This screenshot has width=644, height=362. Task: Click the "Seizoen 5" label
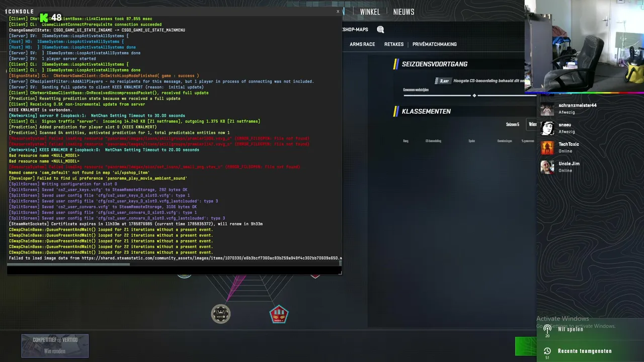pyautogui.click(x=512, y=124)
